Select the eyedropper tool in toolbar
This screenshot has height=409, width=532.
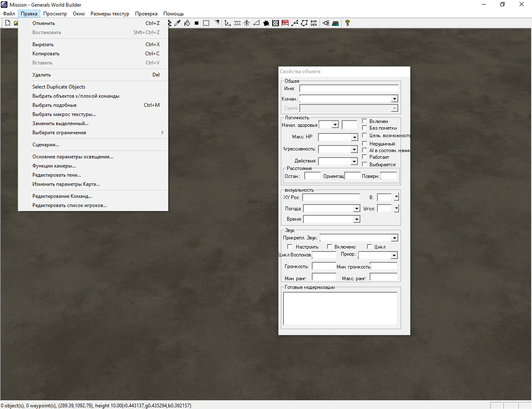coord(177,23)
